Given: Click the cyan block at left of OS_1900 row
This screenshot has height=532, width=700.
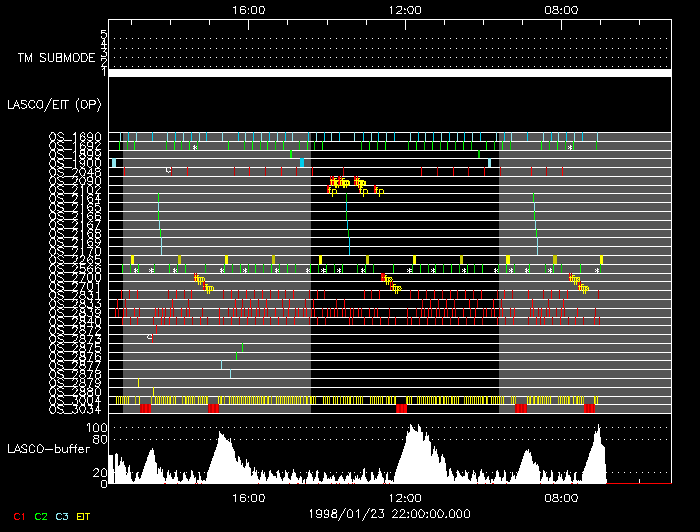Looking at the screenshot, I should click(x=115, y=162).
